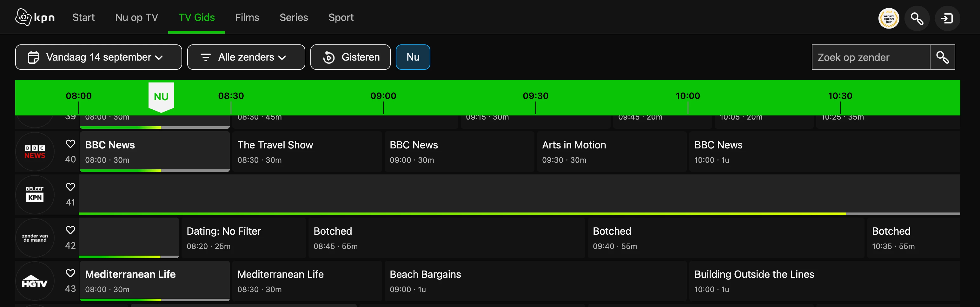Open the Beleef KPN channel logo
Screen dimensions: 980x307
[35, 194]
